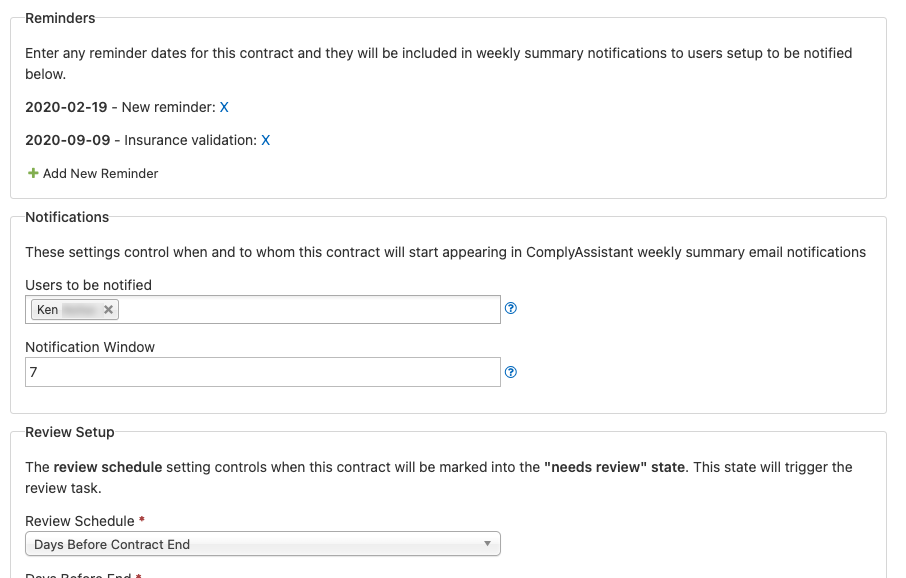Delete the 2020-02-19 New reminder entry
Viewport: 906px width, 578px height.
[224, 107]
